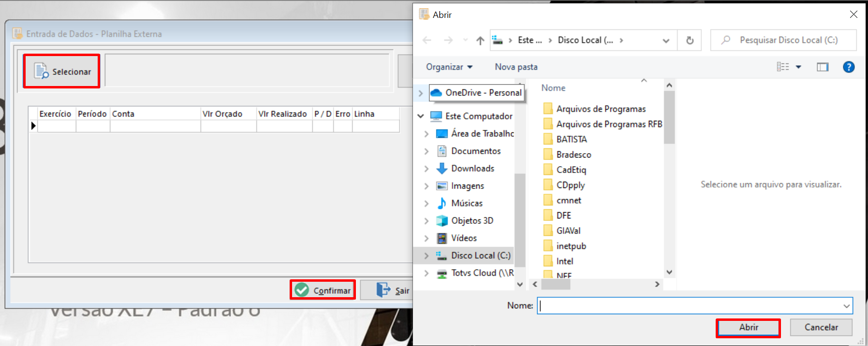Go forward in file dialog navigation
The height and width of the screenshot is (346, 868).
448,40
